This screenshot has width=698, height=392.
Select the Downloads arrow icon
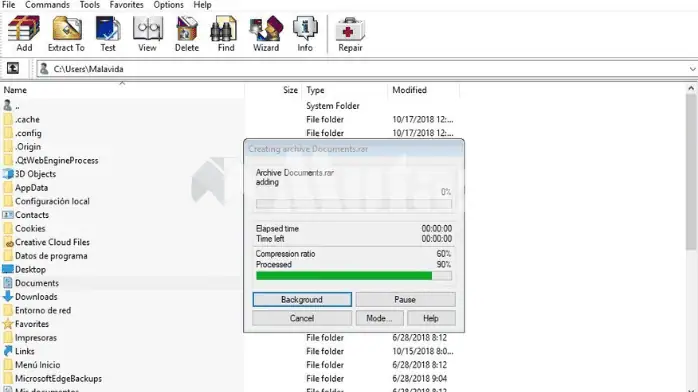[8, 296]
